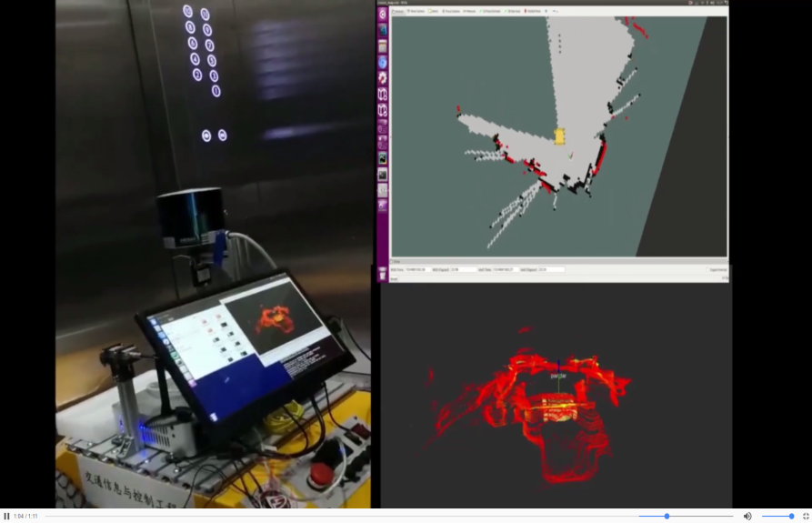Pause the video playback
The height and width of the screenshot is (523, 812).
pyautogui.click(x=6, y=516)
